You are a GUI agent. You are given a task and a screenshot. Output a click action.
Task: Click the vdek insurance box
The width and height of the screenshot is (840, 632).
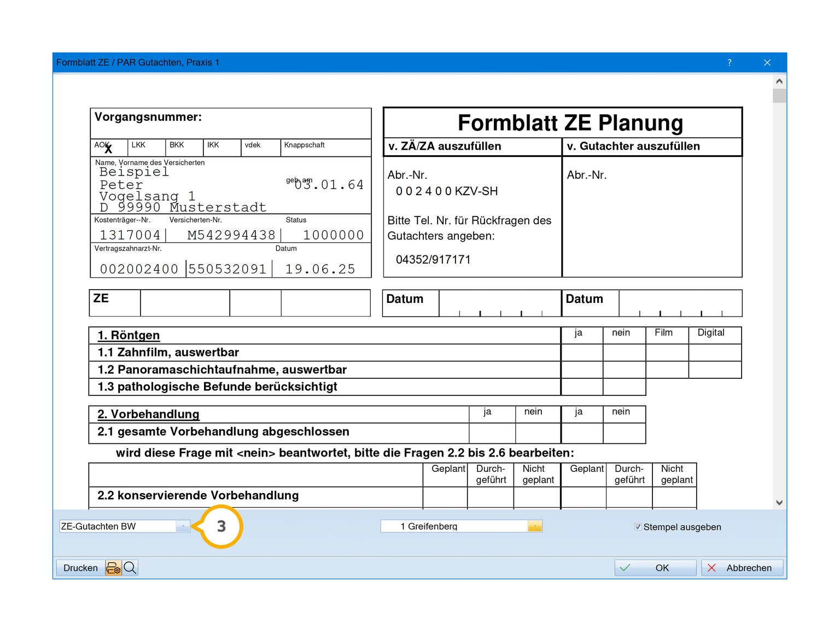(260, 148)
